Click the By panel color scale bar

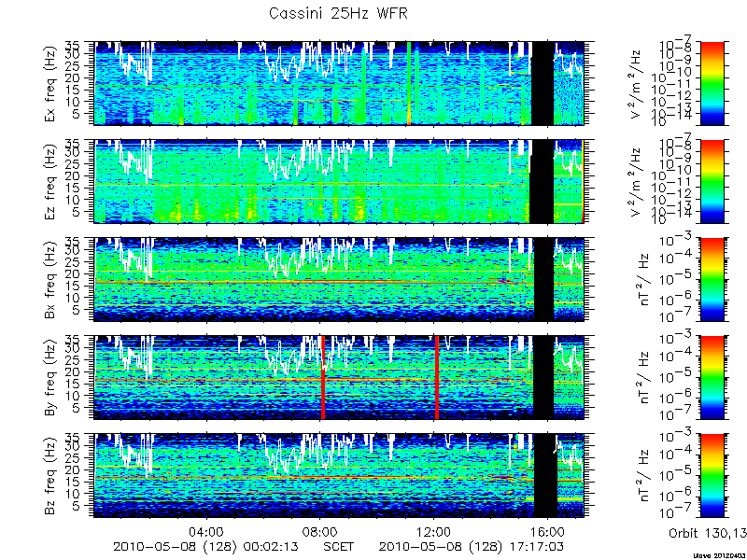pos(712,378)
